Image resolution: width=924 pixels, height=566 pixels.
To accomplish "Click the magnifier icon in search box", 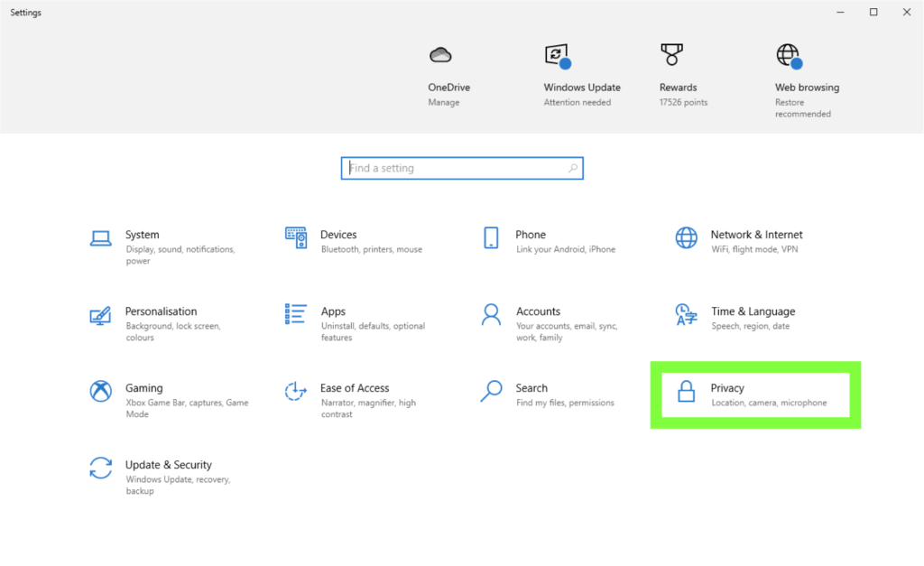I will [573, 168].
